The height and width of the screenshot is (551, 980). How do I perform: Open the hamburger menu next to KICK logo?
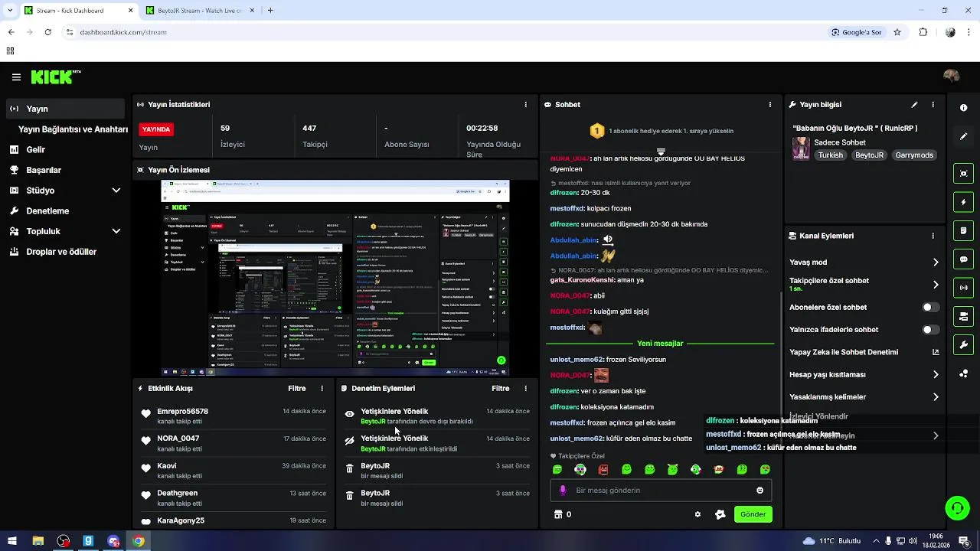click(16, 77)
